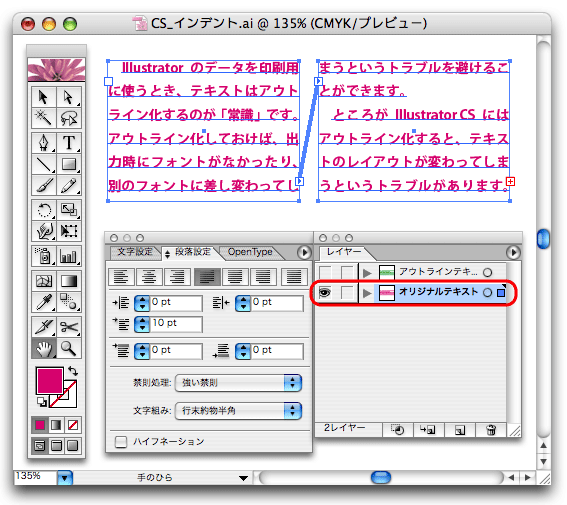The image size is (567, 505).
Task: Set align left paragraph alignment
Action: [121, 277]
